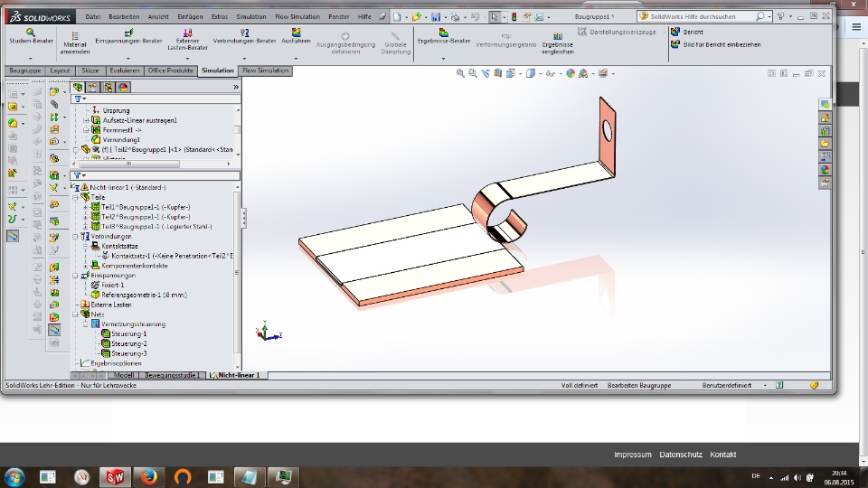Open the Einfügen menu
This screenshot has height=488, width=868.
point(190,16)
